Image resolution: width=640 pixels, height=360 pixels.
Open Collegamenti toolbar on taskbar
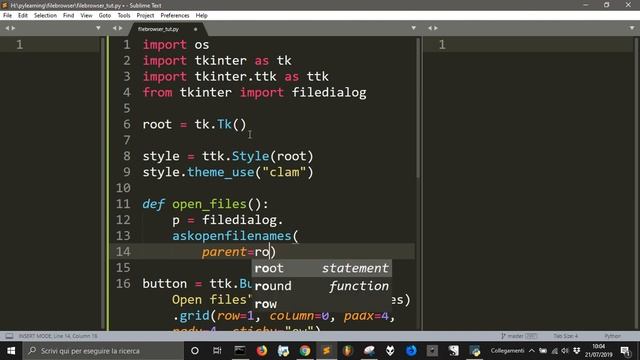[x=507, y=351]
